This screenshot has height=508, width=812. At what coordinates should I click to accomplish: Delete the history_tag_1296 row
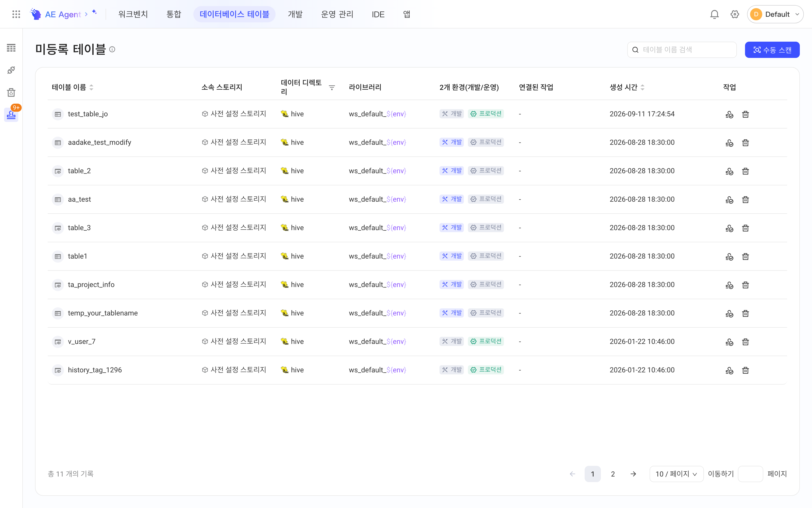[745, 370]
